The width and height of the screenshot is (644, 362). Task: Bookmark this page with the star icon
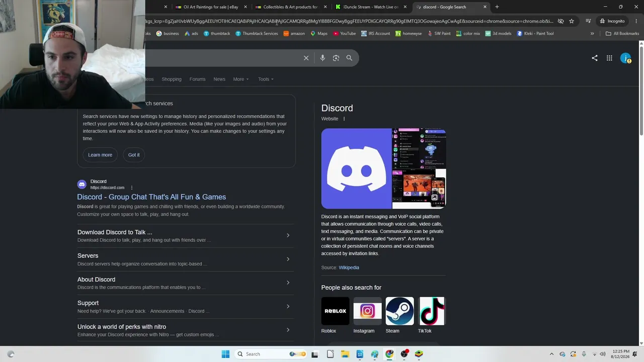pos(572,21)
